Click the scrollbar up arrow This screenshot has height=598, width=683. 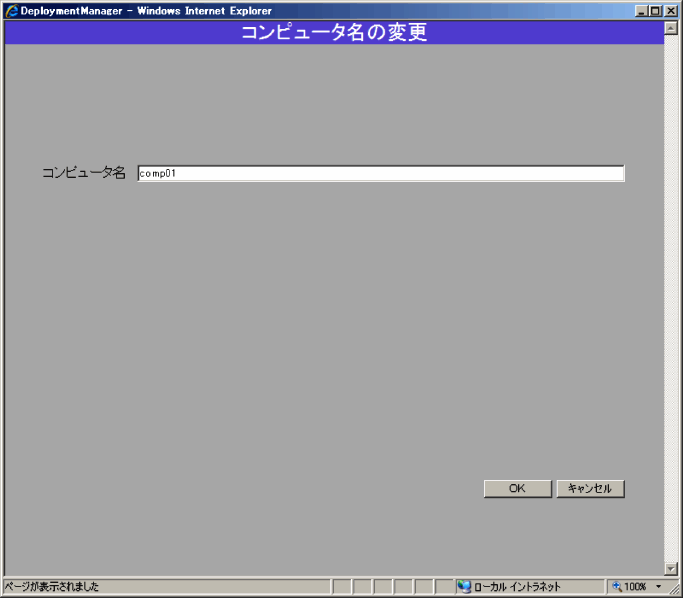(671, 28)
